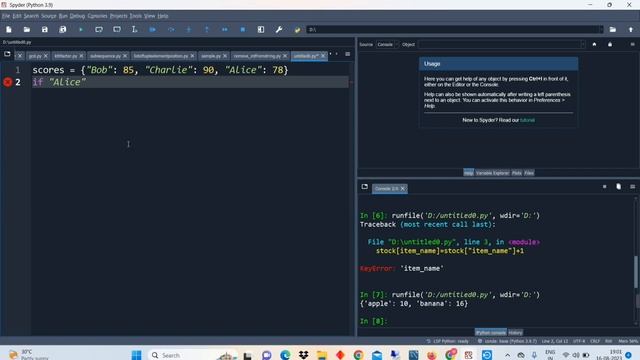
Task: Save the current file
Action: click(44, 29)
